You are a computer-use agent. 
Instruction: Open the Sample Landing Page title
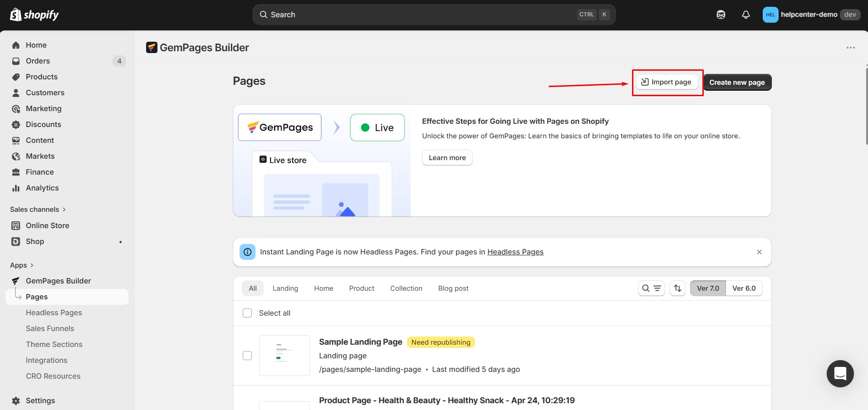[x=361, y=342]
